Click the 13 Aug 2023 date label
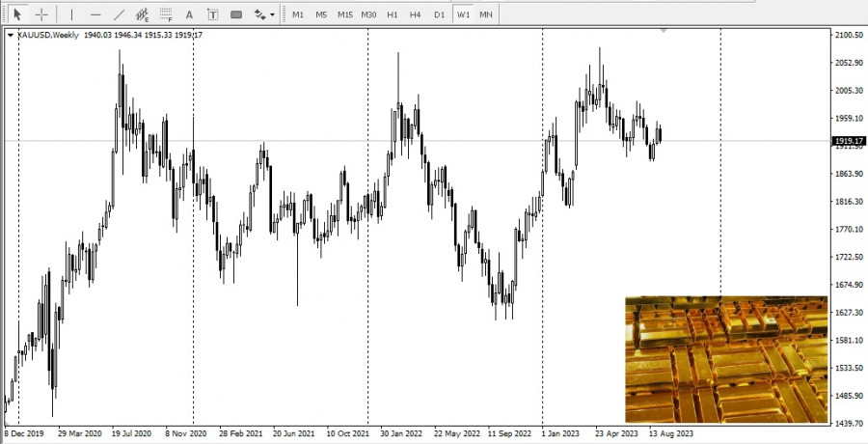This screenshot has height=444, width=868. click(670, 433)
